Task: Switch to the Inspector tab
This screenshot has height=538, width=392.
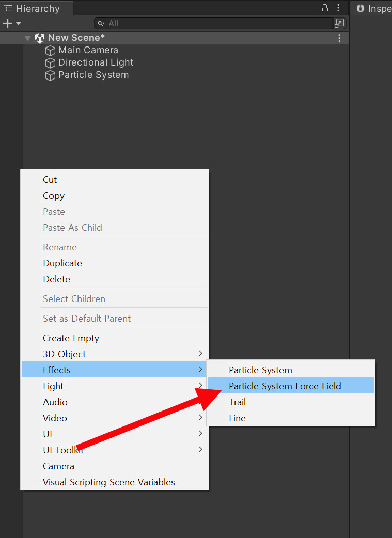Action: point(371,8)
